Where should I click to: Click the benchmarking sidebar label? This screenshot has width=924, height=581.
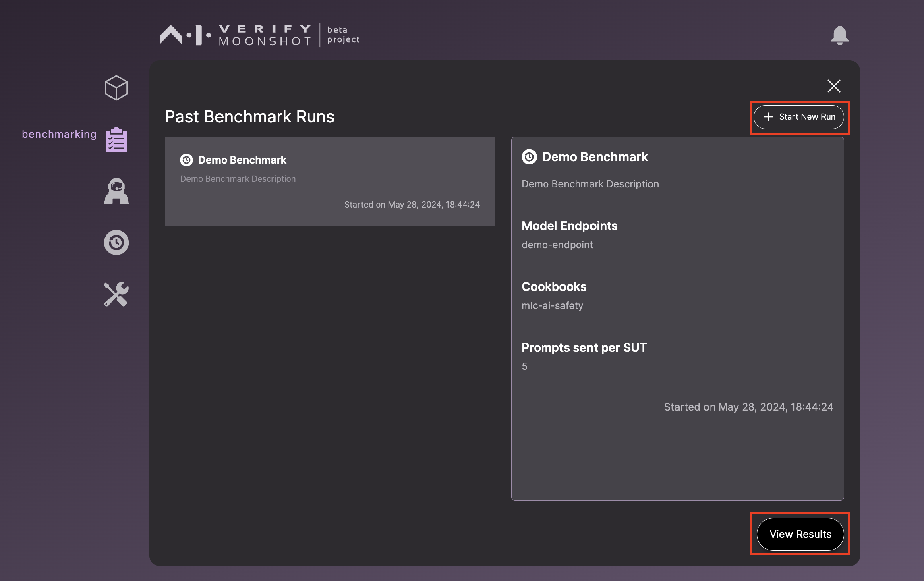[x=59, y=134]
